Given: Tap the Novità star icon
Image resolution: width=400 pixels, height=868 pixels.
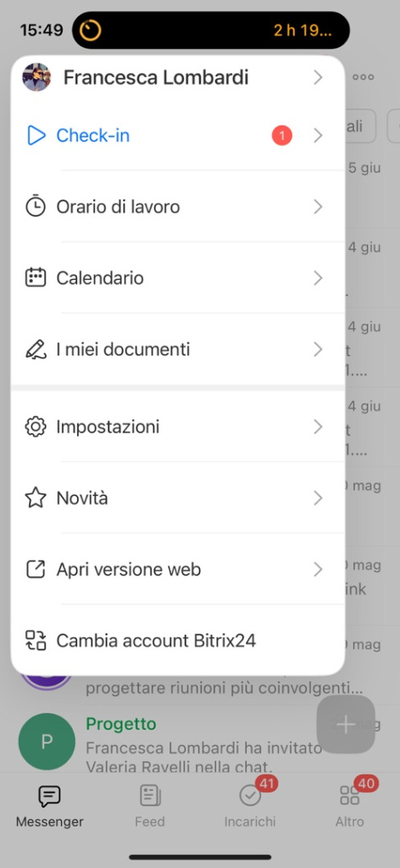Looking at the screenshot, I should 36,498.
